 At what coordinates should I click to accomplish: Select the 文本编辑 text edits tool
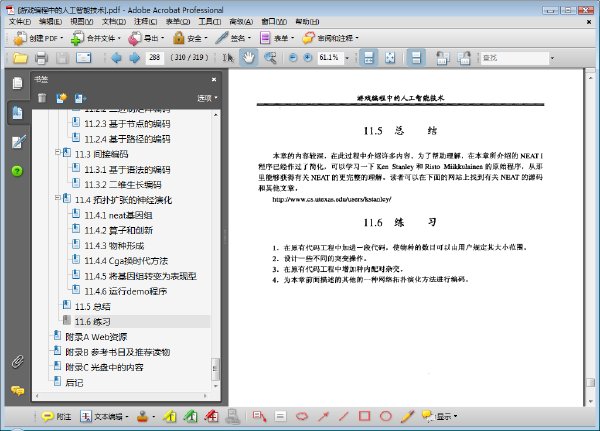click(104, 416)
